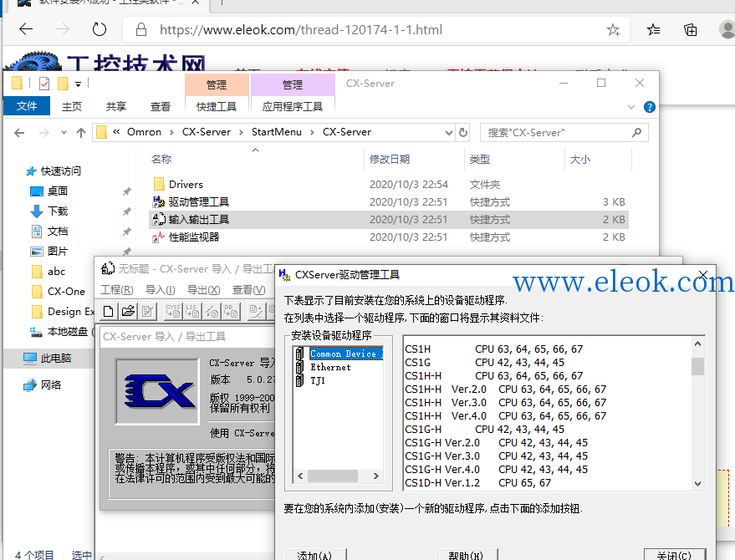Click the browser refresh button
This screenshot has width=735, height=560.
[100, 29]
